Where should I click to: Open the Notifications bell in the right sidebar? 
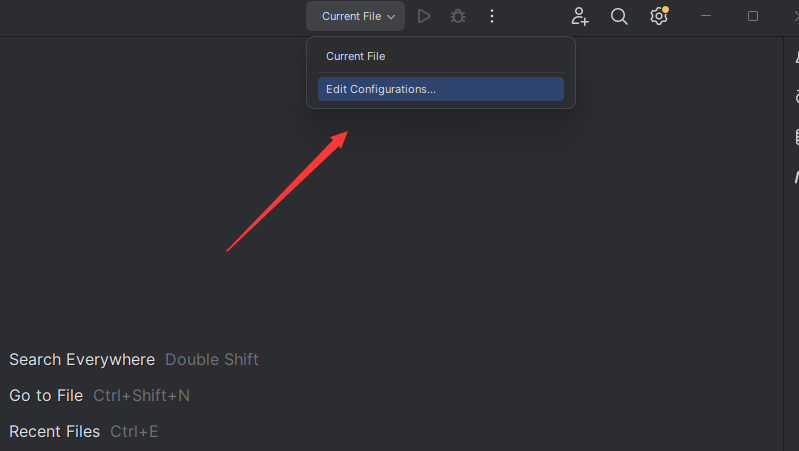[x=796, y=60]
